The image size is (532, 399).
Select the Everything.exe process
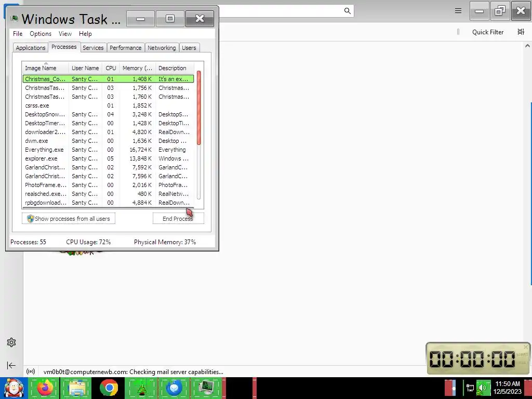(108, 150)
